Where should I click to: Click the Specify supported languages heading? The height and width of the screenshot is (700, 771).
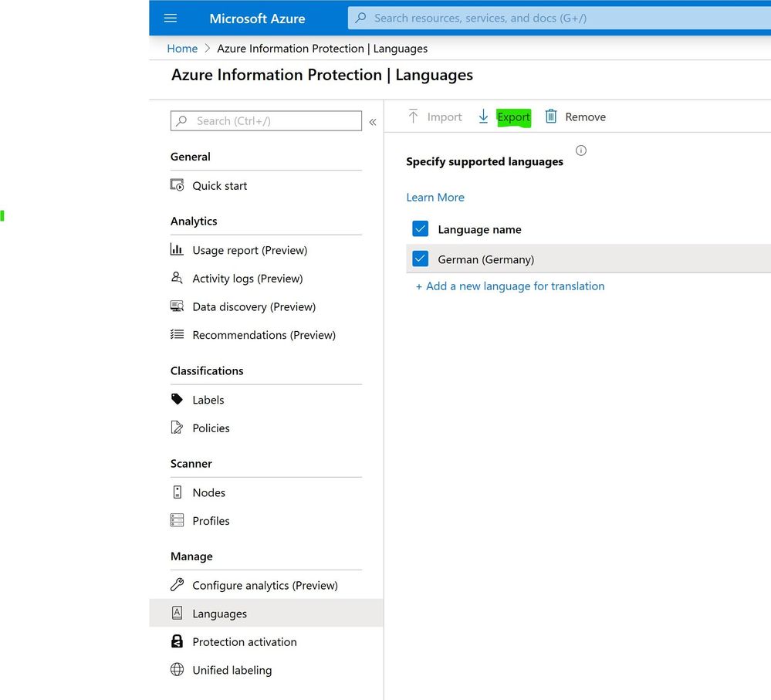point(485,162)
